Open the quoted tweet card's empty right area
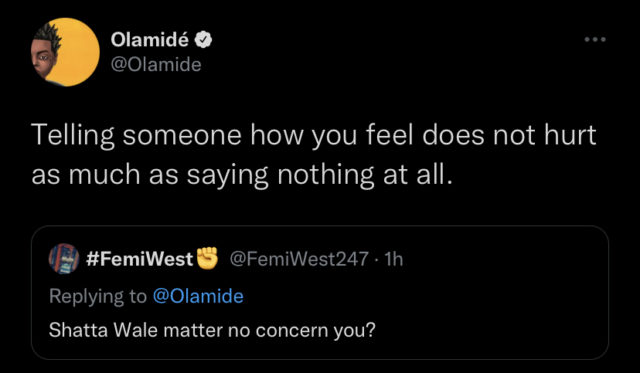This screenshot has height=373, width=640. tap(506, 294)
